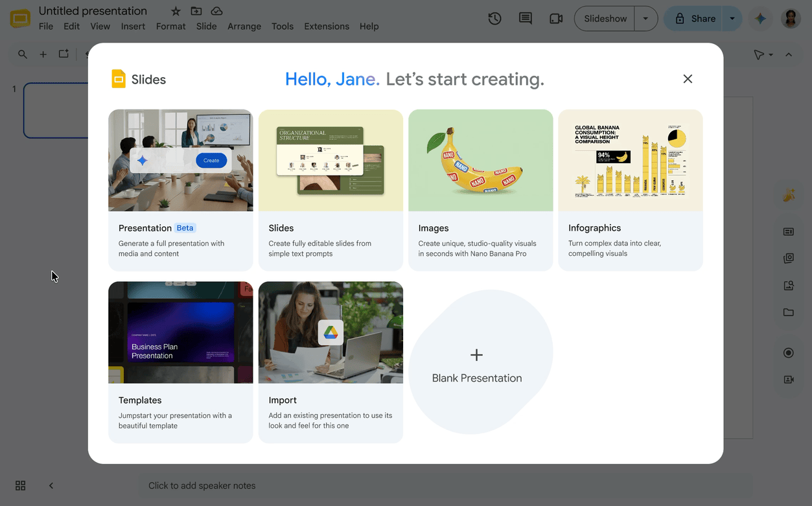The width and height of the screenshot is (812, 506).
Task: Click the banana icon in side panel
Action: click(x=789, y=195)
